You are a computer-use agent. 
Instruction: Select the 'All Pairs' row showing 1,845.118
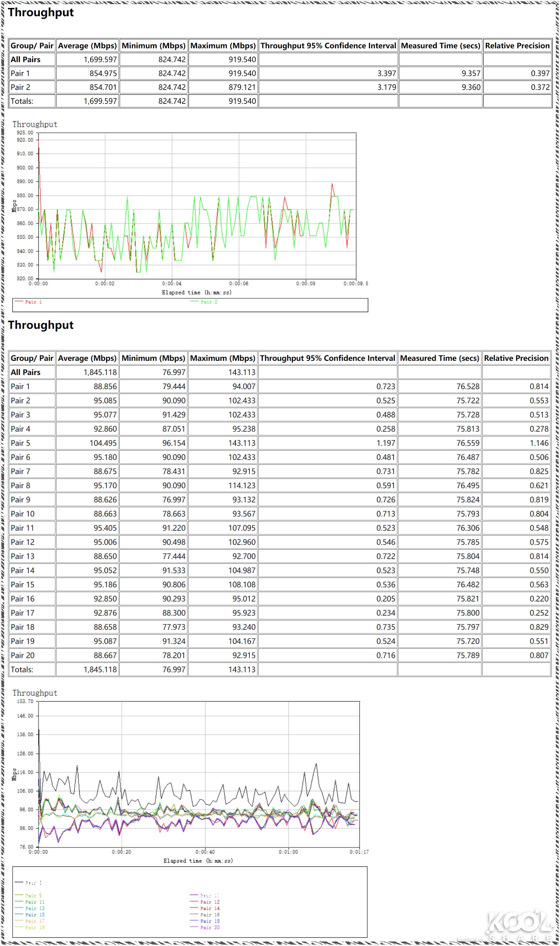[25, 372]
